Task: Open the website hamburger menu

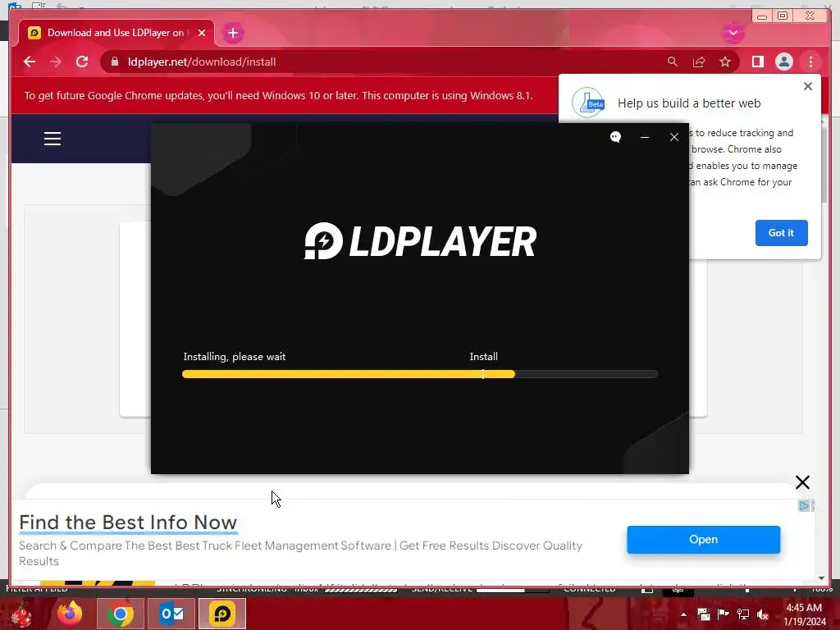Action: pyautogui.click(x=52, y=139)
